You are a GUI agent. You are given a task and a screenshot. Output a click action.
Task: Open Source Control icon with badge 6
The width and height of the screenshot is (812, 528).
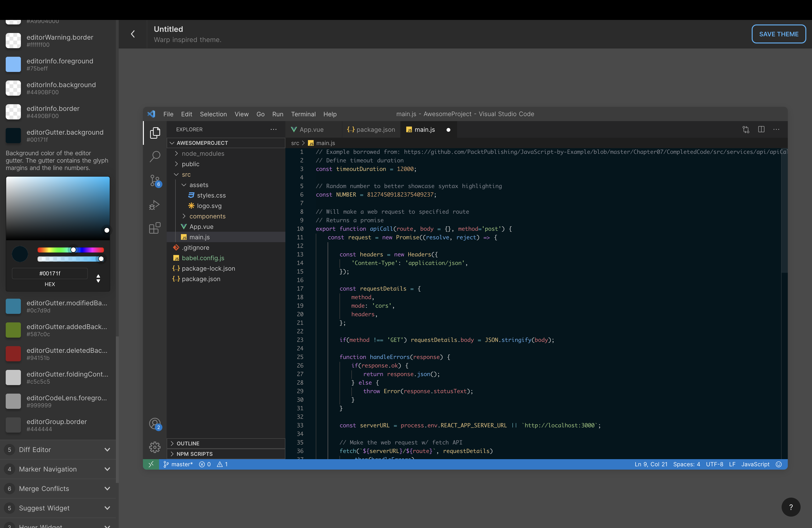point(155,180)
